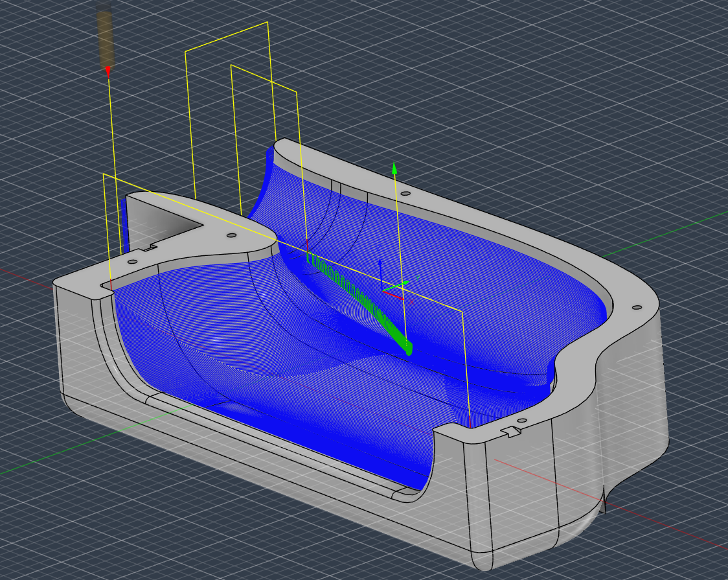The height and width of the screenshot is (580, 728).
Task: Select bolt hole on left front flange
Action: click(132, 262)
